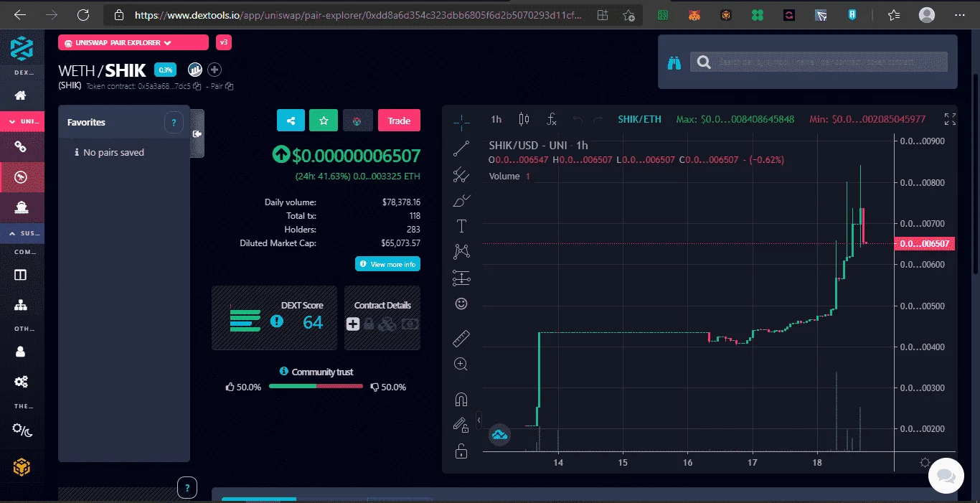980x503 pixels.
Task: Click the plus circle icon next to the pair name
Action: point(215,70)
